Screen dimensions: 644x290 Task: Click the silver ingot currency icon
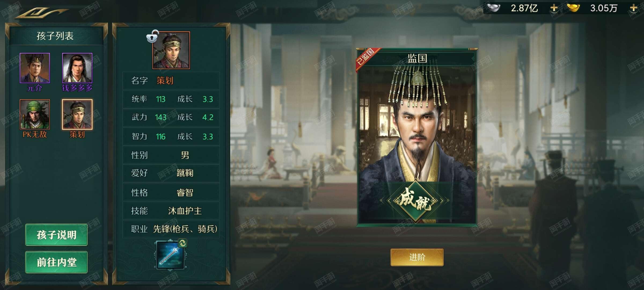tap(493, 8)
